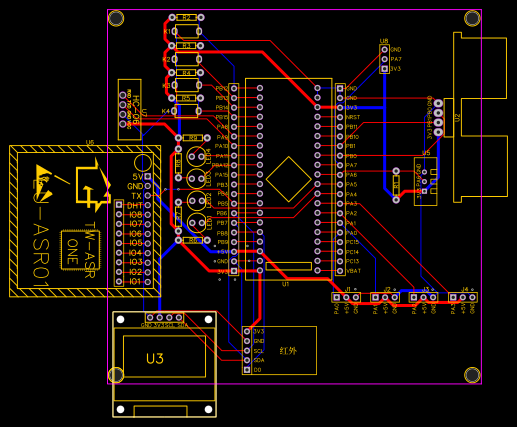Click the K1 switch footprint
The height and width of the screenshot is (427, 517).
[x=187, y=31]
